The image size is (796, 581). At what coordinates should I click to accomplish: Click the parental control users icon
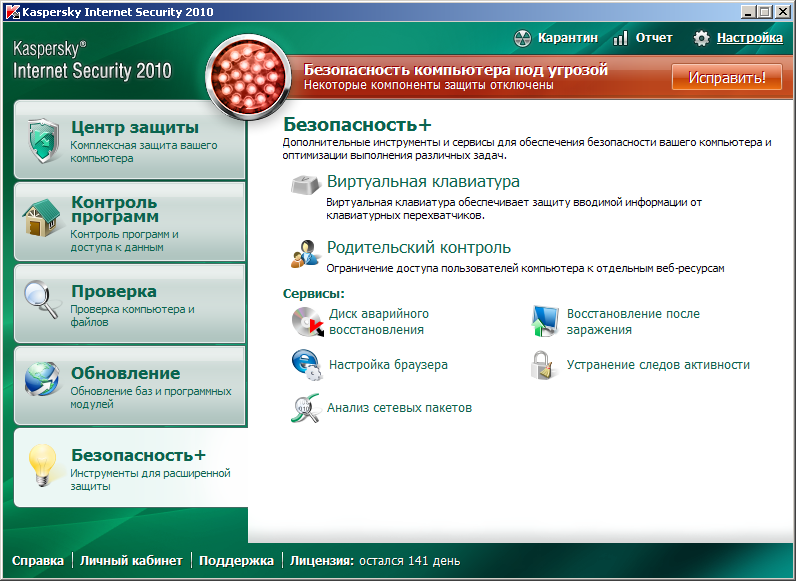305,253
